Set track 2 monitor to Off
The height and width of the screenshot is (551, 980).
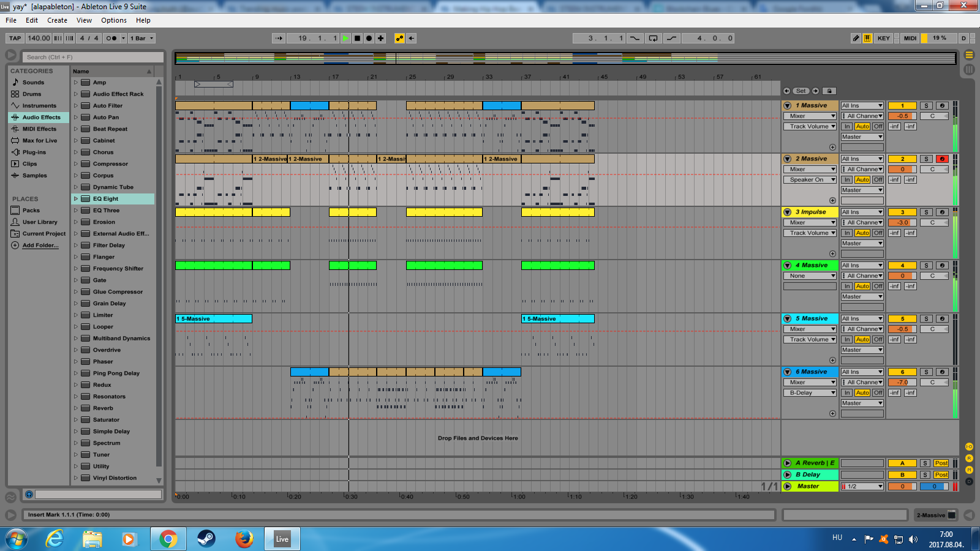(878, 180)
